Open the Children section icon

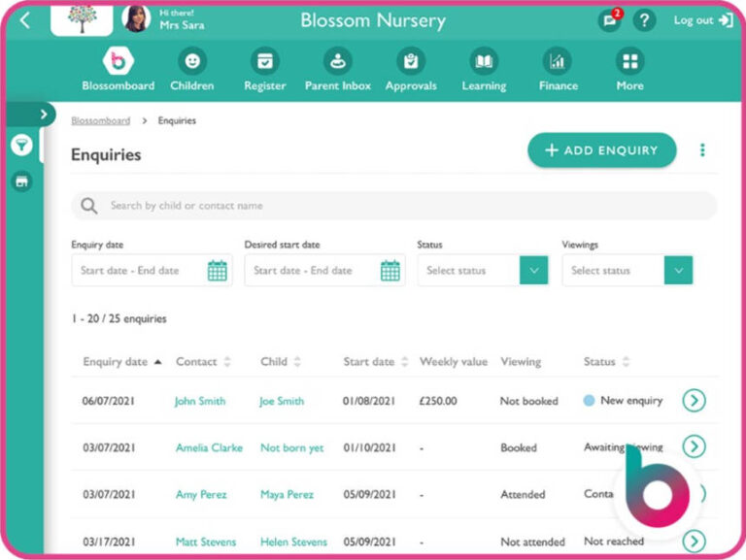[191, 62]
